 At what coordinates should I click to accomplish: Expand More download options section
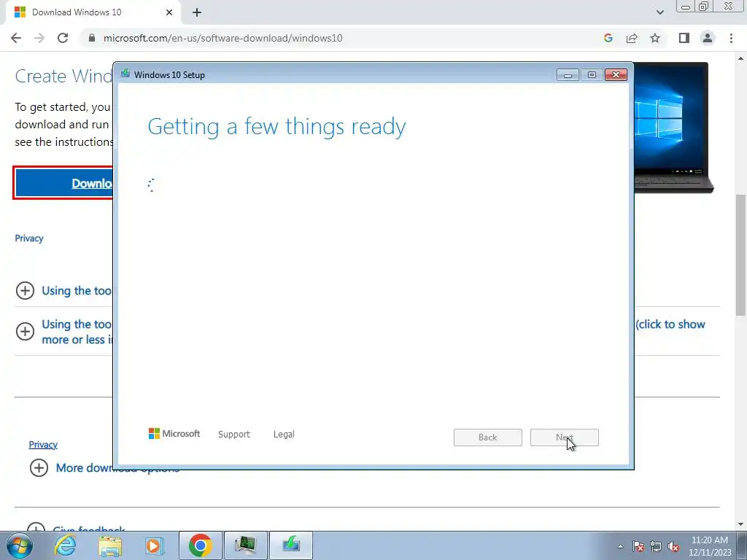click(x=39, y=467)
